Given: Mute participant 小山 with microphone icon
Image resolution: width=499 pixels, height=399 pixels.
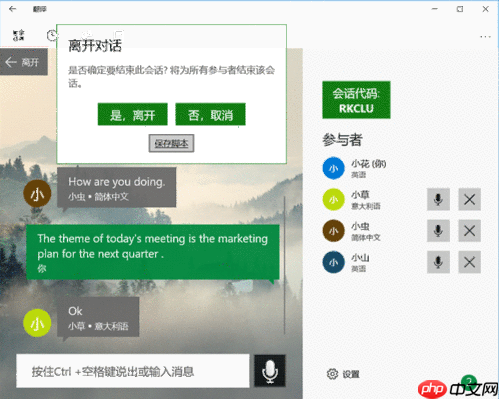Looking at the screenshot, I should pyautogui.click(x=438, y=262).
